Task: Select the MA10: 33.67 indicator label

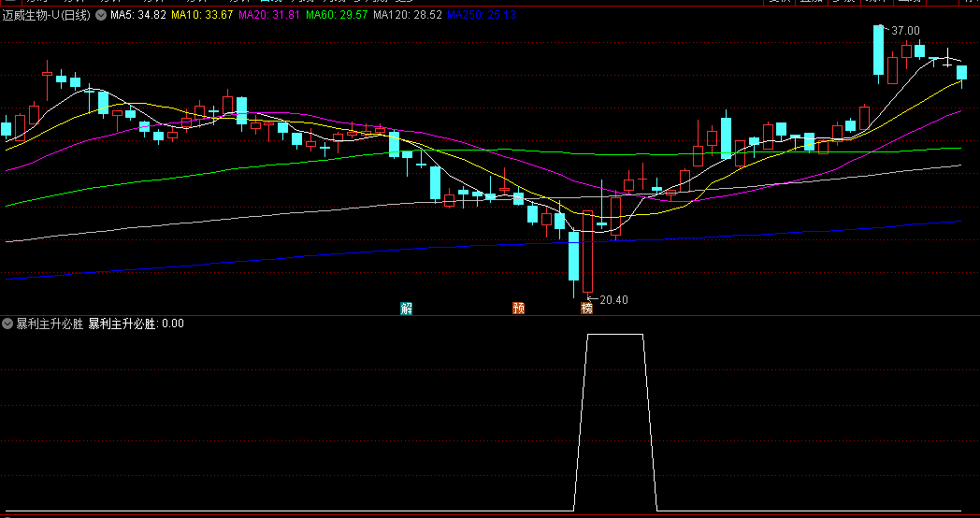Action: (x=202, y=15)
